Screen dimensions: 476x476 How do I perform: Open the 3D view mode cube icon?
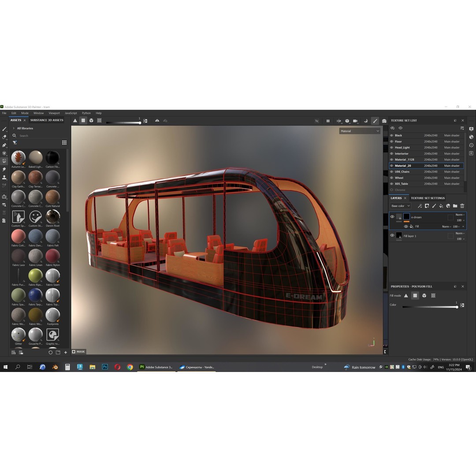coord(347,121)
